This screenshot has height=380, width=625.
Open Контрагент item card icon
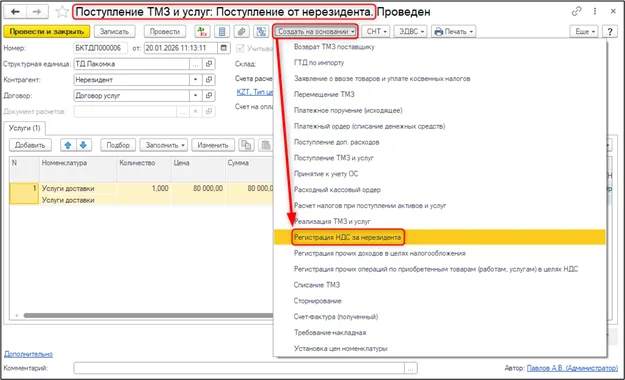[x=209, y=80]
